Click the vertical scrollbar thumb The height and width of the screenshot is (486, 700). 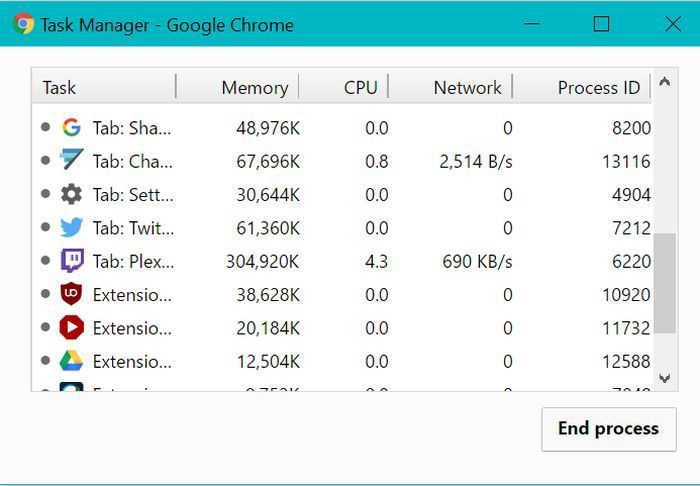[x=665, y=285]
